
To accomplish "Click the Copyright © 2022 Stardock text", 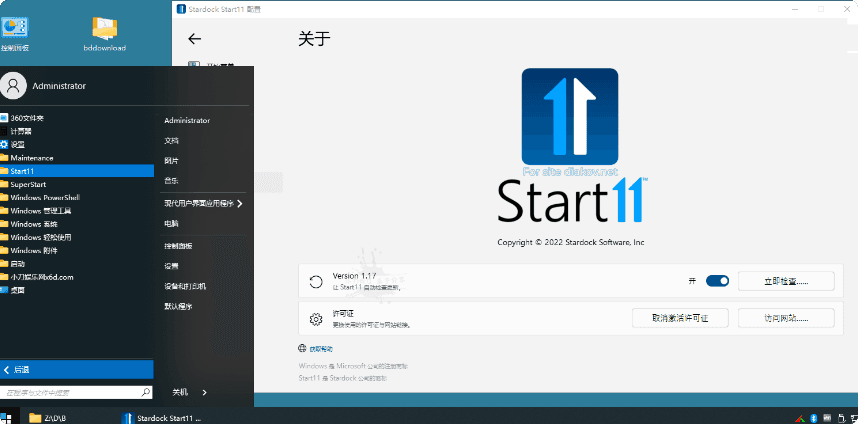I will pos(571,242).
